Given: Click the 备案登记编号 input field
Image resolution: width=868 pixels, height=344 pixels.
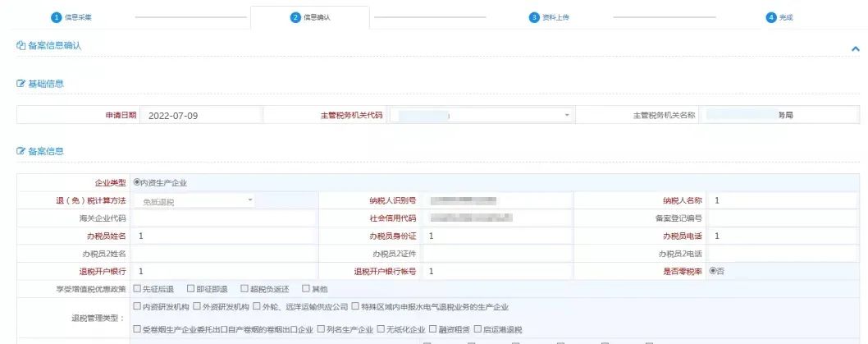Looking at the screenshot, I should point(783,218).
